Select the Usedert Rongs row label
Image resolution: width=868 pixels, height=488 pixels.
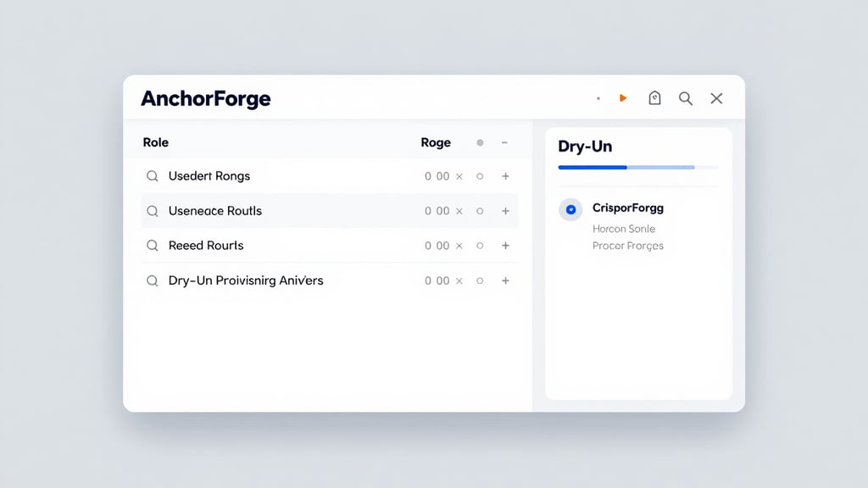[209, 176]
